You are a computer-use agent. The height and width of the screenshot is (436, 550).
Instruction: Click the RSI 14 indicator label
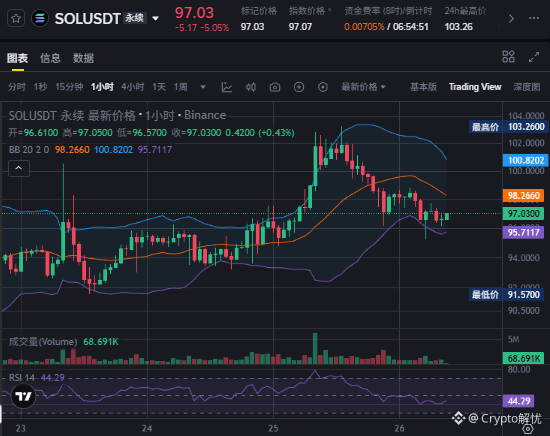(x=22, y=377)
